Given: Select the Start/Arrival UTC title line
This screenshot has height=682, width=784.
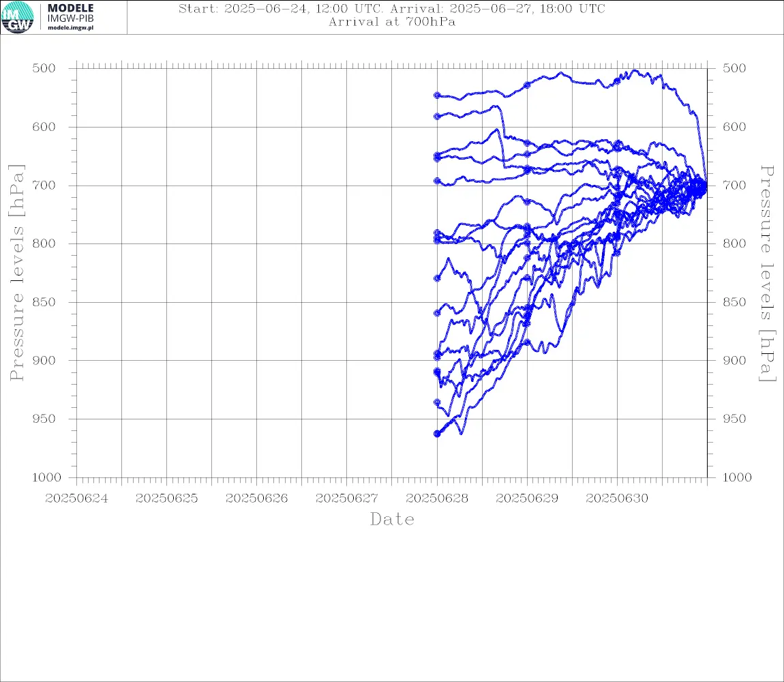Looking at the screenshot, I should pyautogui.click(x=392, y=9).
